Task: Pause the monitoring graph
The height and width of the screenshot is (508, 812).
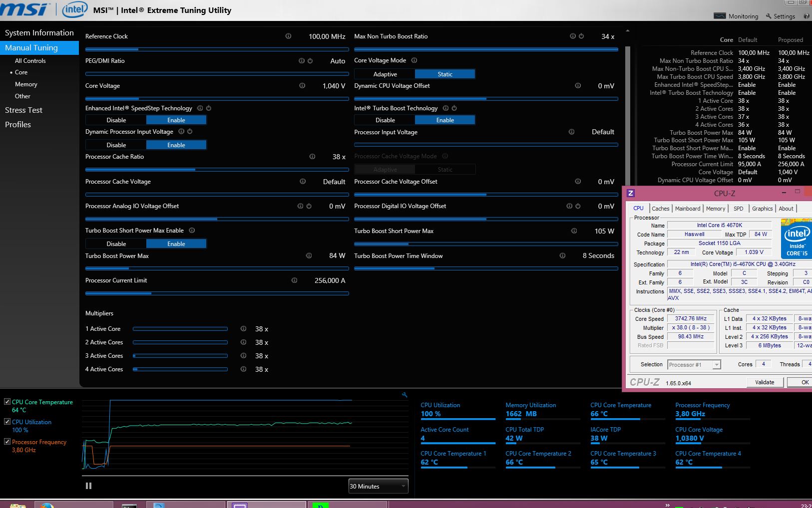Action: tap(88, 486)
